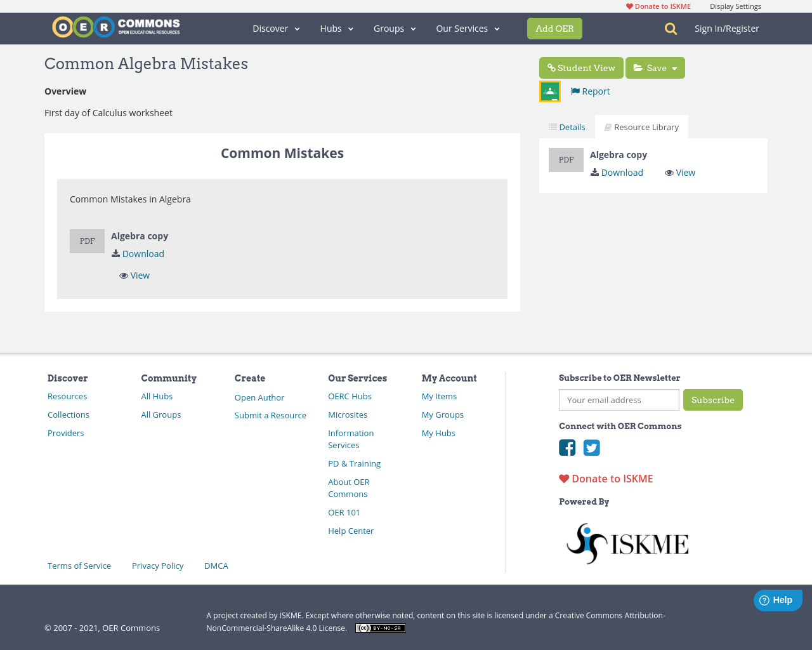The image size is (812, 650).
Task: Expand the Hubs dropdown
Action: [x=336, y=29]
